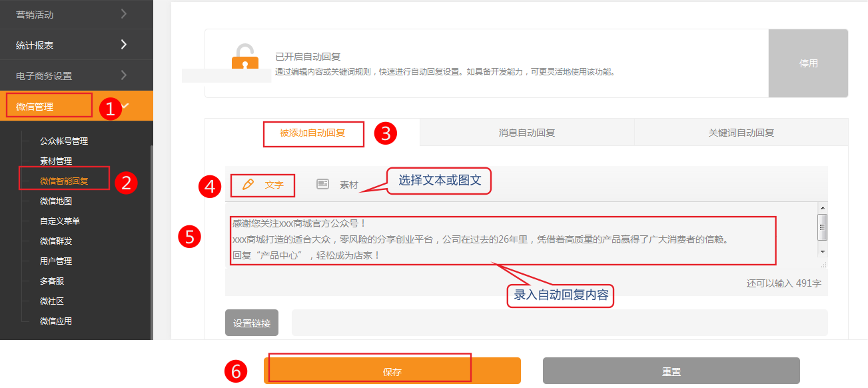Expand the 营销活动 menu chevron

(124, 14)
